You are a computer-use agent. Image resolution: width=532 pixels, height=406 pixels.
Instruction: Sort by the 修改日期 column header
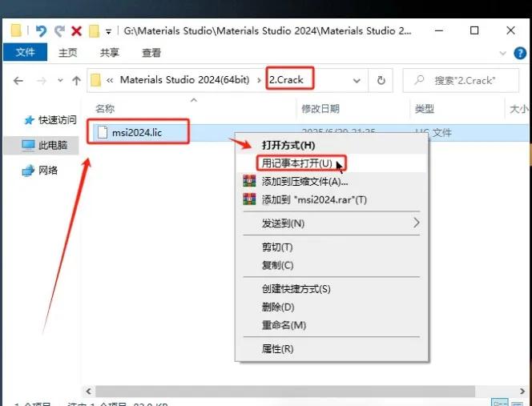click(x=320, y=109)
